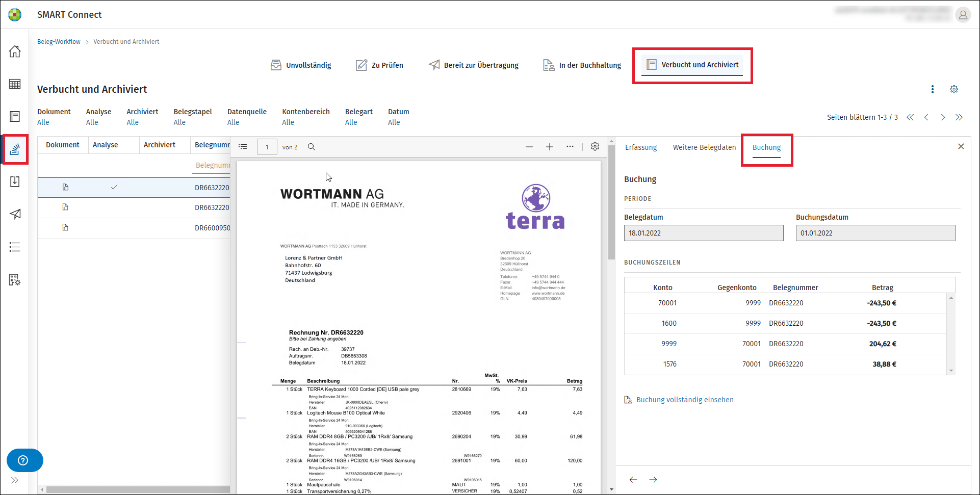Open Belegstapel filter dropdown
This screenshot has width=980, height=495.
pos(179,122)
